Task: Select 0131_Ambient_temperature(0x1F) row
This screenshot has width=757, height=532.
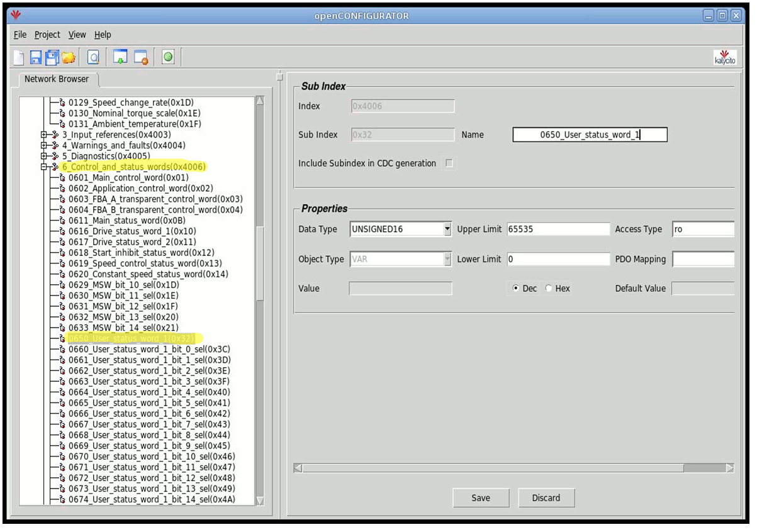Action: 135,124
